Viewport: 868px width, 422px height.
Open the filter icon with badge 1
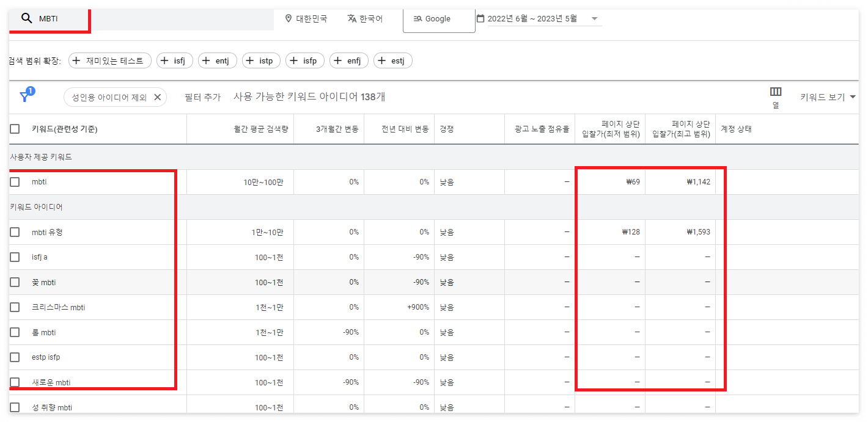(x=26, y=95)
